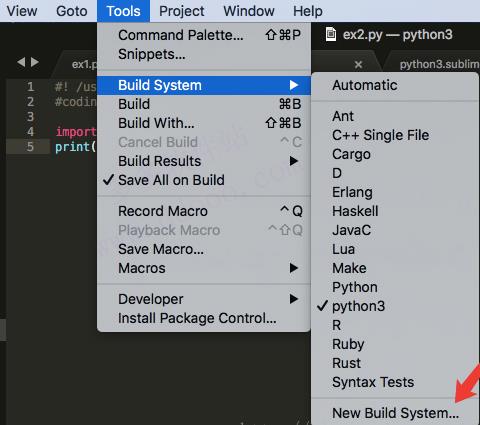
Task: Switch to the python3.sublime-build tab
Action: click(439, 64)
